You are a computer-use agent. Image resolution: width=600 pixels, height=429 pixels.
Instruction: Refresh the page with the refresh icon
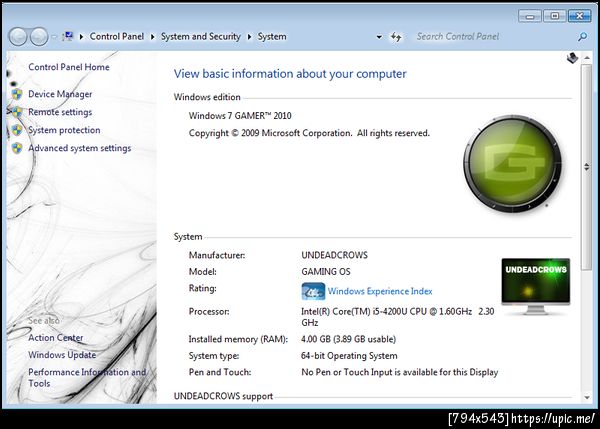tap(396, 37)
